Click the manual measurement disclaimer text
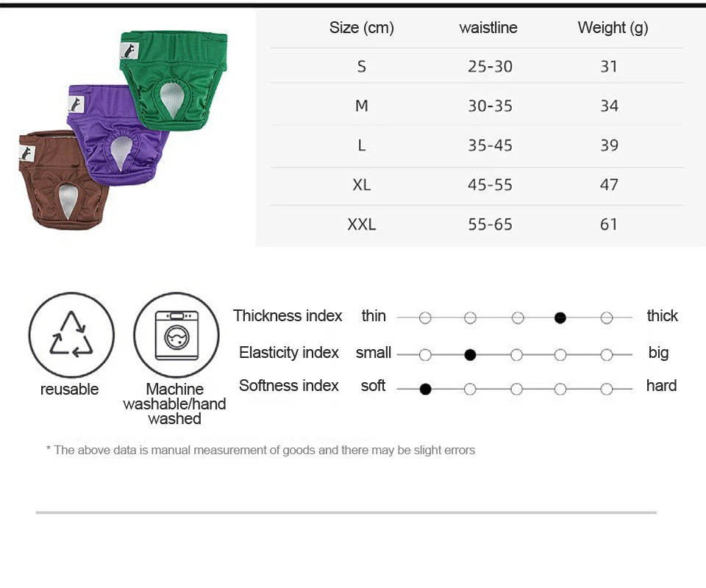 260,450
